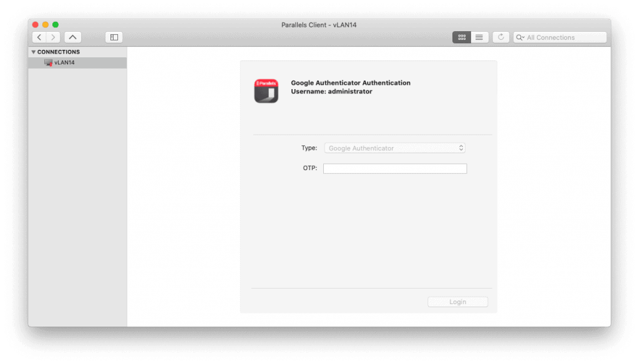Click the vLAN14 connection icon in sidebar
This screenshot has height=364, width=639.
(x=48, y=62)
